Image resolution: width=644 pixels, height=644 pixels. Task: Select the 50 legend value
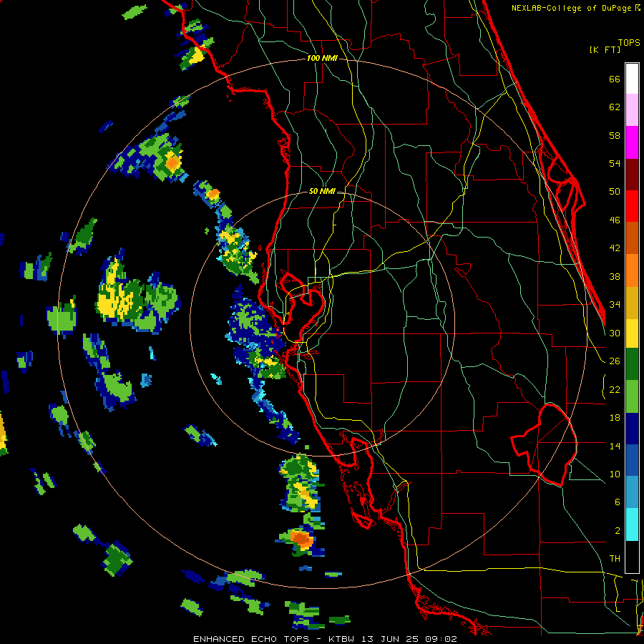[x=615, y=192]
